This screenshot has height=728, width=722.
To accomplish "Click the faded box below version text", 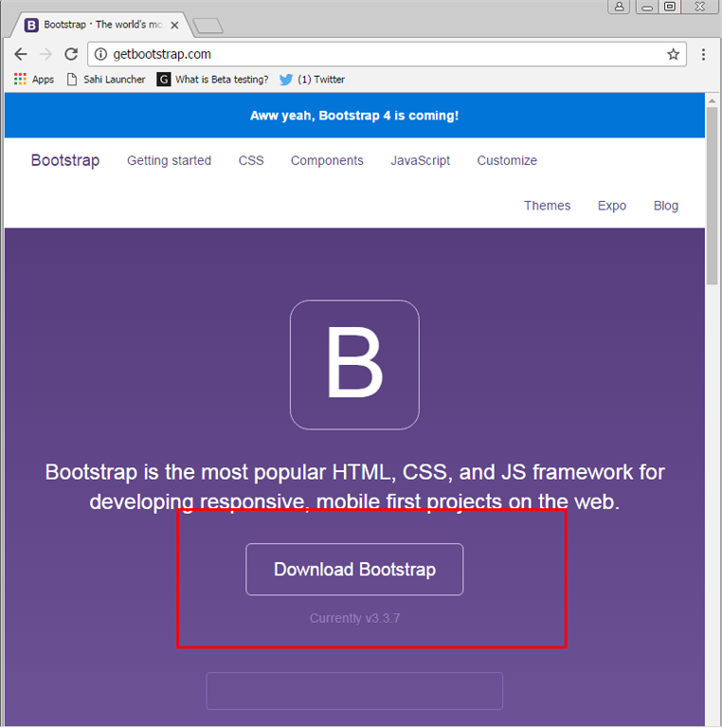I will click(354, 691).
